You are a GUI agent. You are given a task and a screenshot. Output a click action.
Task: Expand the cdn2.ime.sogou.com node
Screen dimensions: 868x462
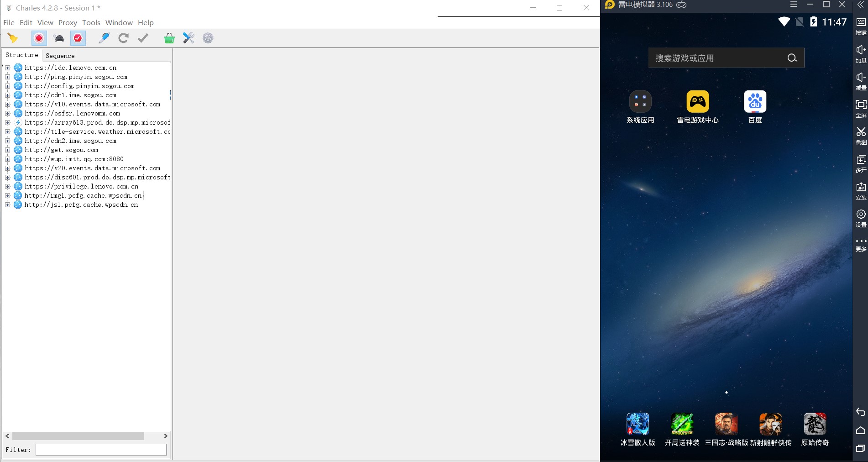pos(8,141)
